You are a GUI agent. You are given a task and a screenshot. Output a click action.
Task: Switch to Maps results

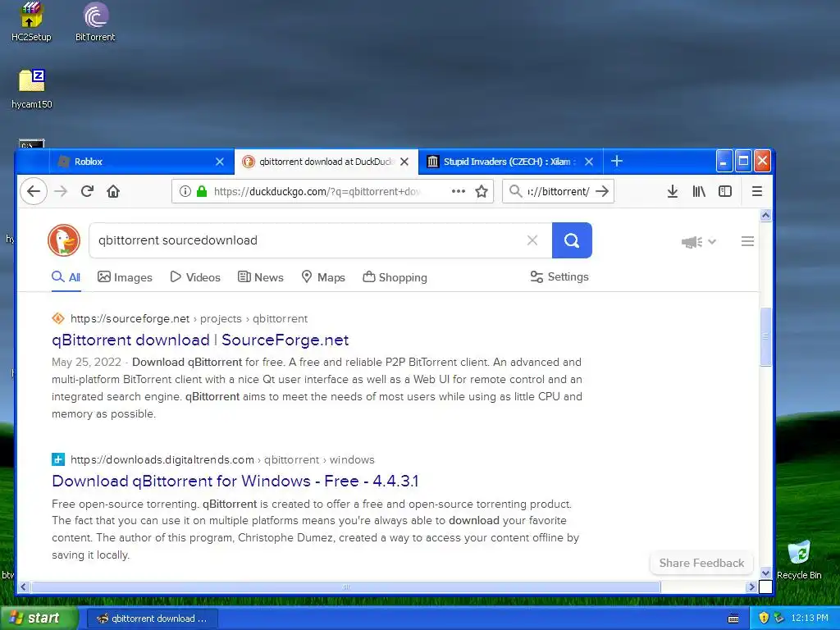323,277
